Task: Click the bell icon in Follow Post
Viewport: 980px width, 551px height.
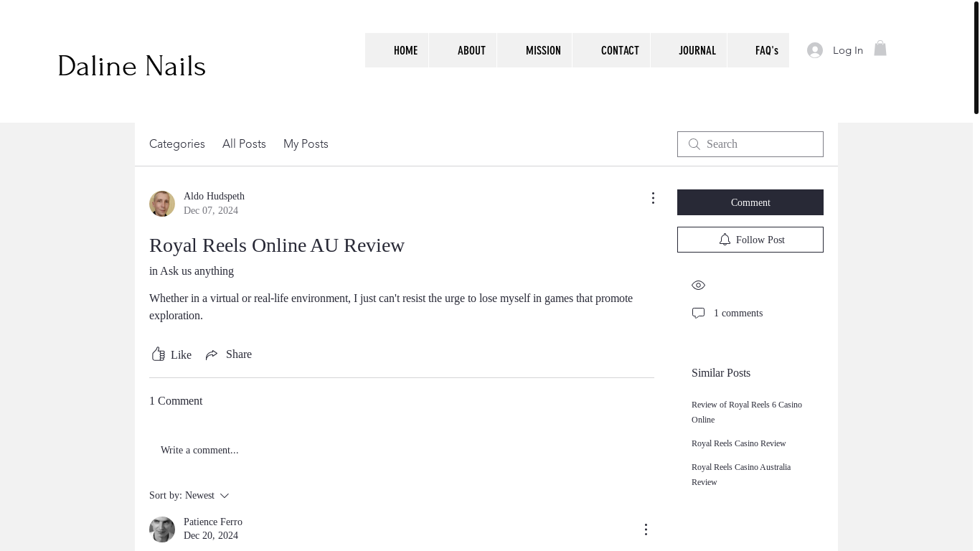Action: pos(725,240)
